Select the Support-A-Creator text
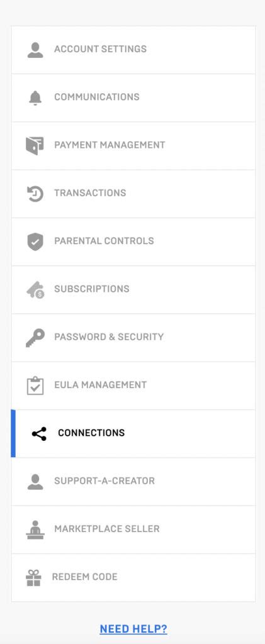This screenshot has width=265, height=644. tap(104, 480)
